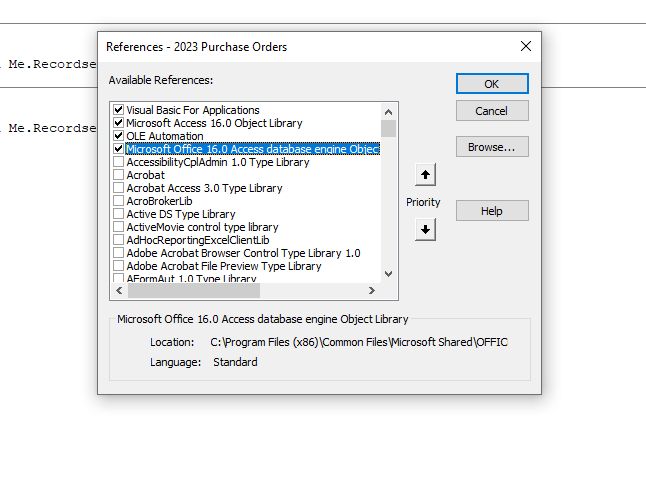Confirm with the OK button
Screen dimensions: 646x504
[492, 84]
